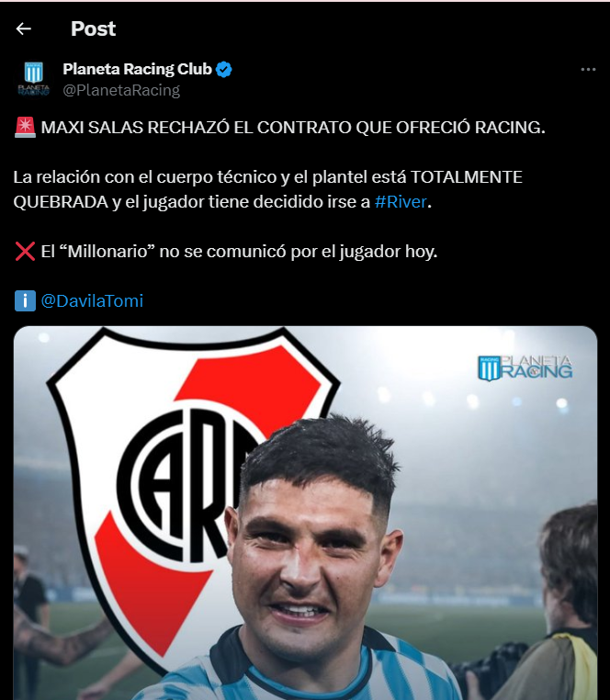Click the TOTALMENTE QUEBRADA paragraph text

268,189
